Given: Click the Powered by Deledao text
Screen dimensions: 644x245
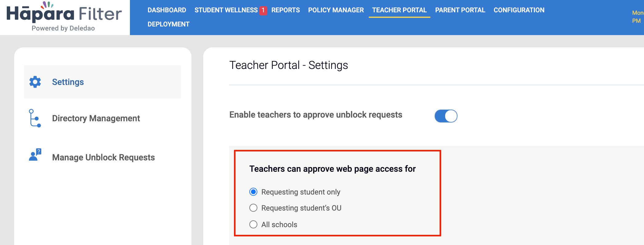Looking at the screenshot, I should pos(63,28).
